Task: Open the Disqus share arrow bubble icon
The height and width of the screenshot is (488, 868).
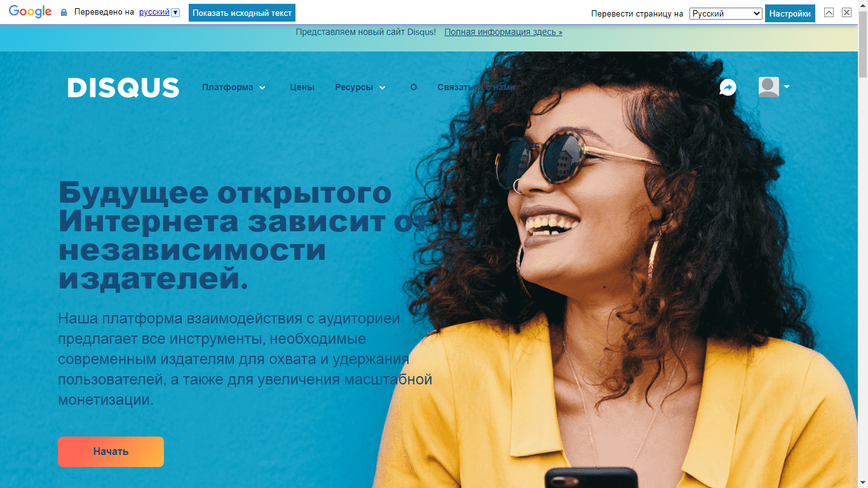Action: pyautogui.click(x=728, y=87)
